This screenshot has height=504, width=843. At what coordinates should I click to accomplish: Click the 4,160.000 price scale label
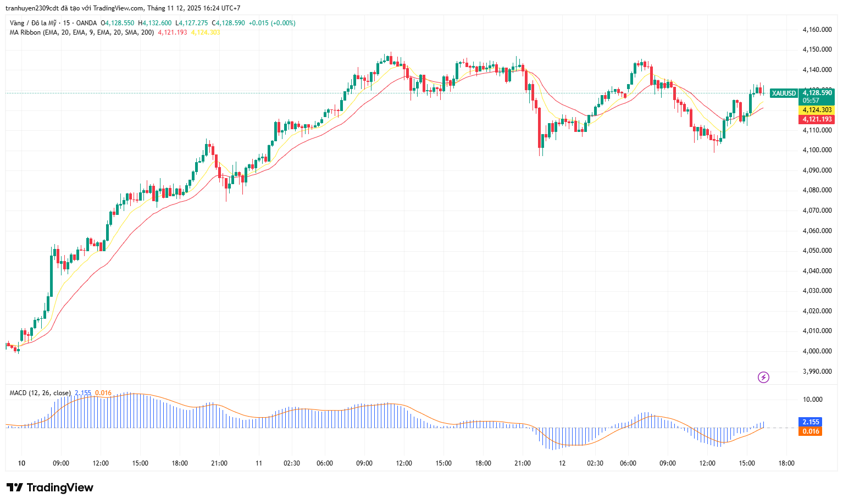[x=817, y=30]
